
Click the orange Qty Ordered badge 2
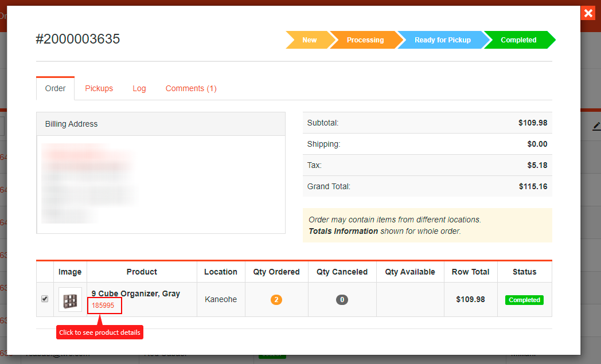276,300
